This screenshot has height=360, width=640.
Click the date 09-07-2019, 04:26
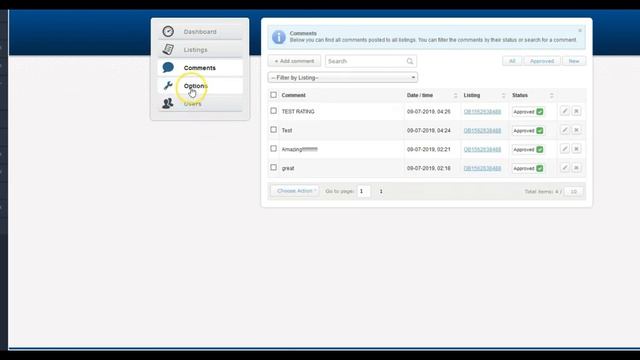click(x=429, y=111)
